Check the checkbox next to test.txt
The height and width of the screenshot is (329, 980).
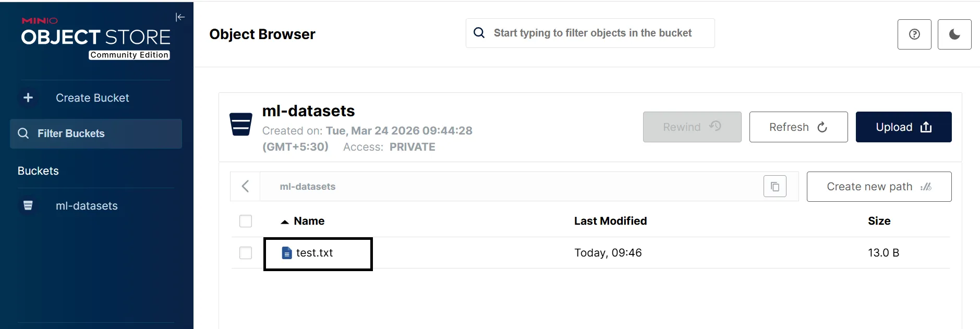coord(245,253)
